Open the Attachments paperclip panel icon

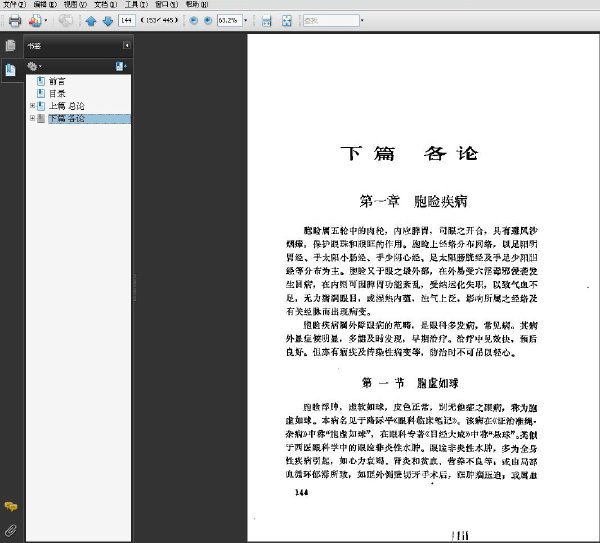point(11,530)
